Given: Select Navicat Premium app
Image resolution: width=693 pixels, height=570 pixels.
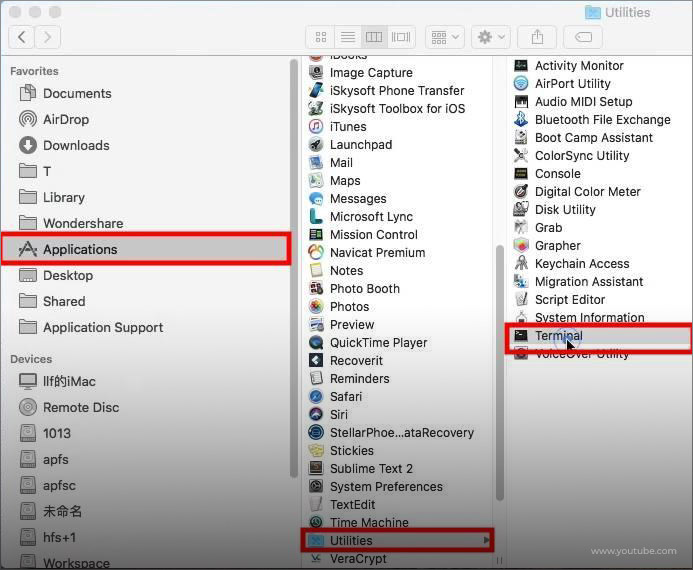Looking at the screenshot, I should click(367, 253).
